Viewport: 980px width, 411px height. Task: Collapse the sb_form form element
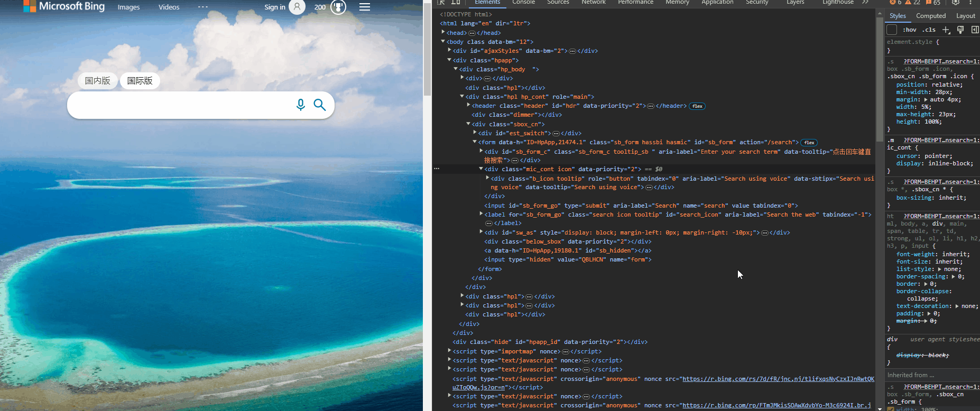(x=475, y=142)
